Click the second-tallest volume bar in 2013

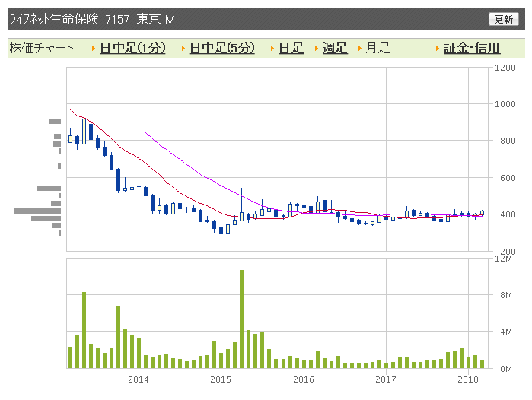pyautogui.click(x=119, y=338)
